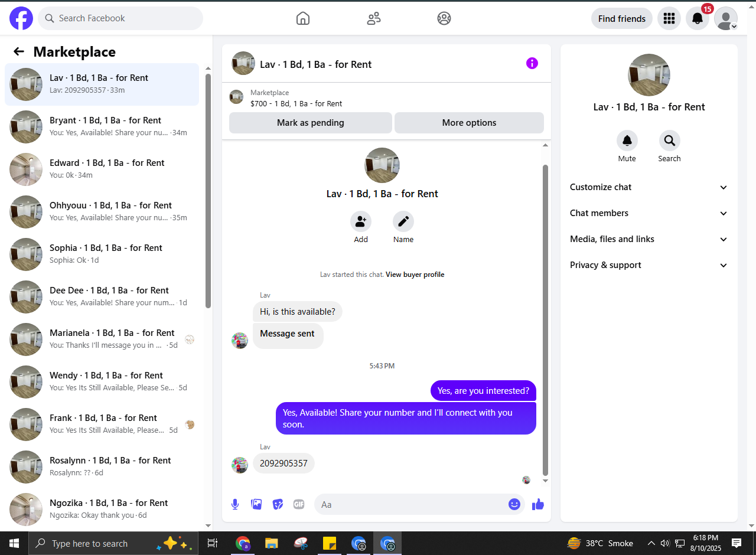Search in conversation using magnifier icon
This screenshot has width=756, height=555.
(x=670, y=141)
